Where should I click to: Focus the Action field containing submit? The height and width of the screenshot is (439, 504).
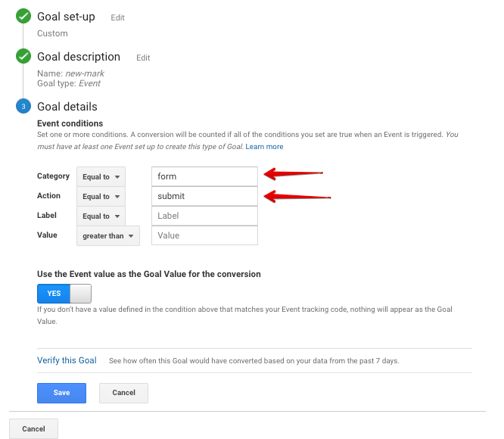205,196
